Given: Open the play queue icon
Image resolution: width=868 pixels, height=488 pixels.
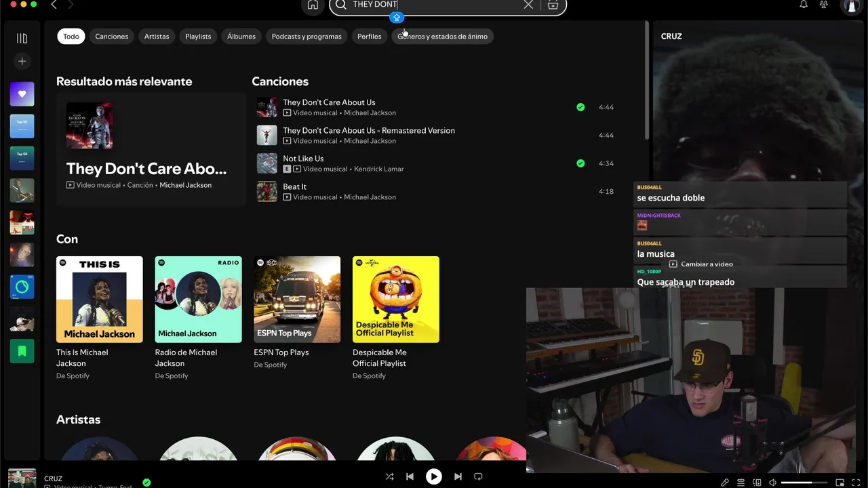Looking at the screenshot, I should click(741, 483).
